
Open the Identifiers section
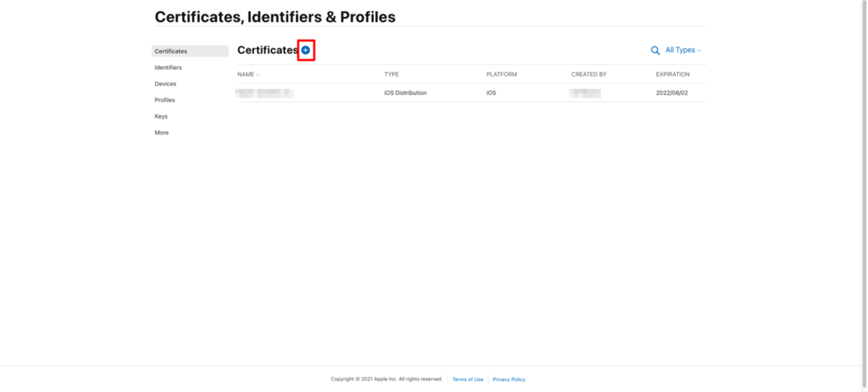pyautogui.click(x=168, y=67)
